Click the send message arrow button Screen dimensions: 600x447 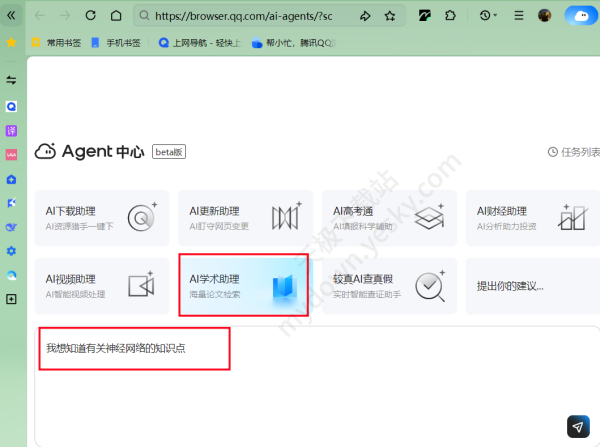tap(578, 426)
